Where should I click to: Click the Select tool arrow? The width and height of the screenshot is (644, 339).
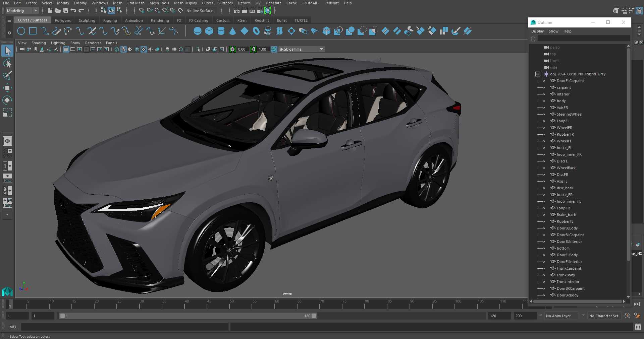pyautogui.click(x=7, y=51)
